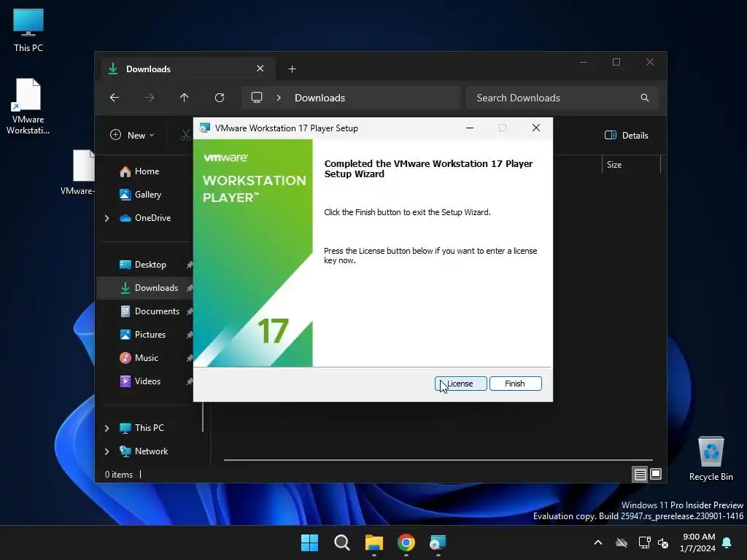Click the VMware installer taskbar icon
This screenshot has height=560, width=747.
point(438,542)
